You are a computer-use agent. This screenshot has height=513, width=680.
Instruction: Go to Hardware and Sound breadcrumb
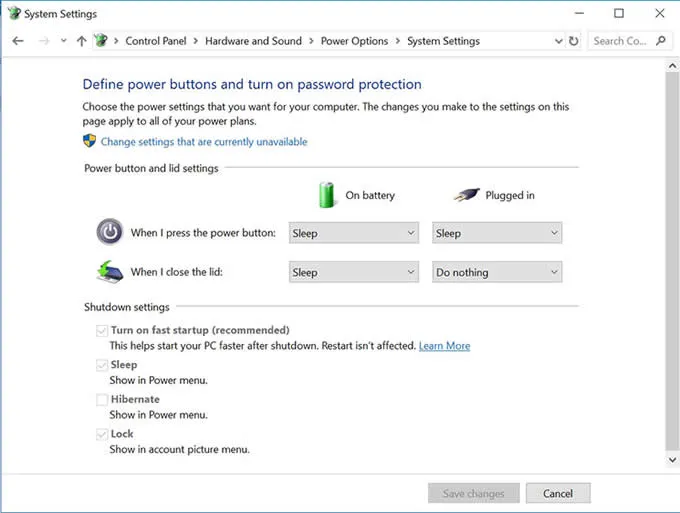[x=253, y=41]
